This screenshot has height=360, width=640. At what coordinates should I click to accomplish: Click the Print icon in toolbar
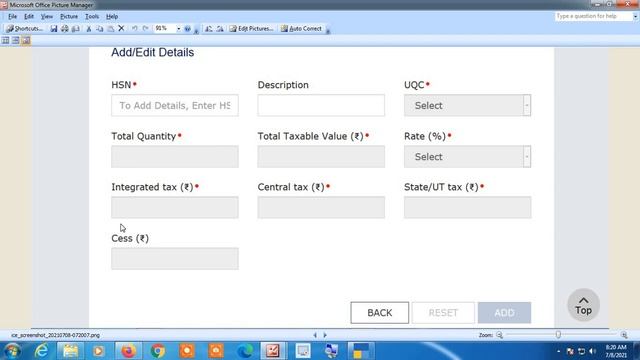click(64, 29)
